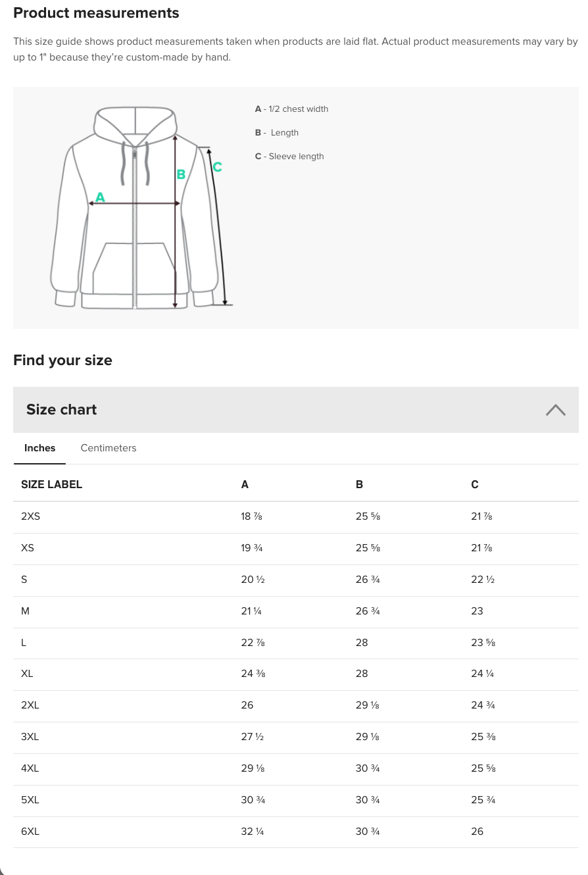
Task: Click the hoodie measurement diagram
Action: point(141,208)
